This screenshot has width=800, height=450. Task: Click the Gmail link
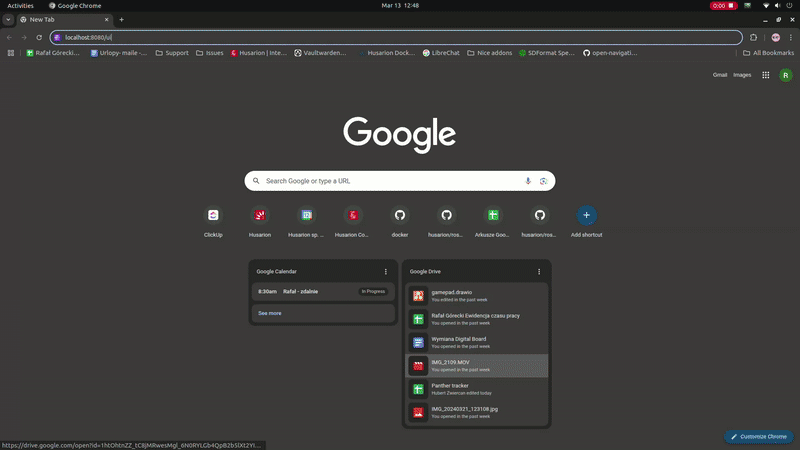(x=720, y=75)
